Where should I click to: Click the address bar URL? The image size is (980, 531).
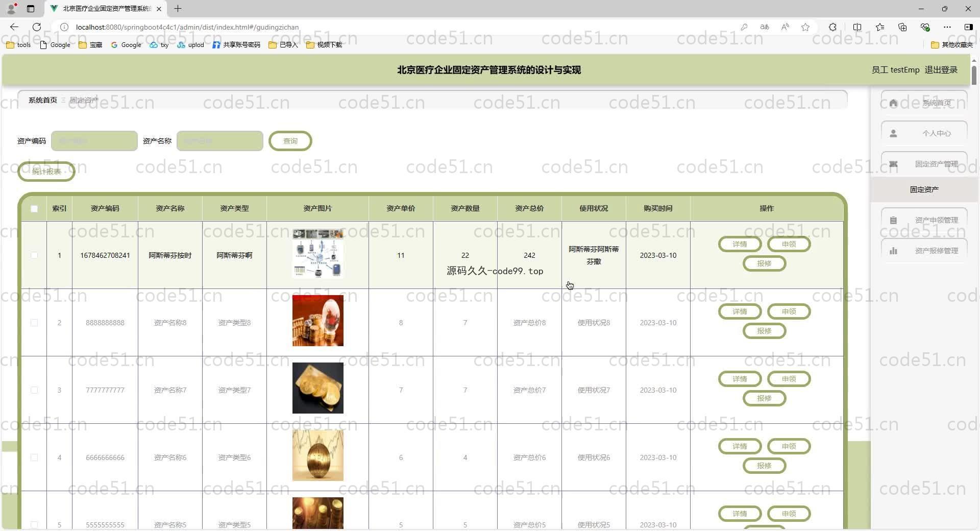[187, 27]
